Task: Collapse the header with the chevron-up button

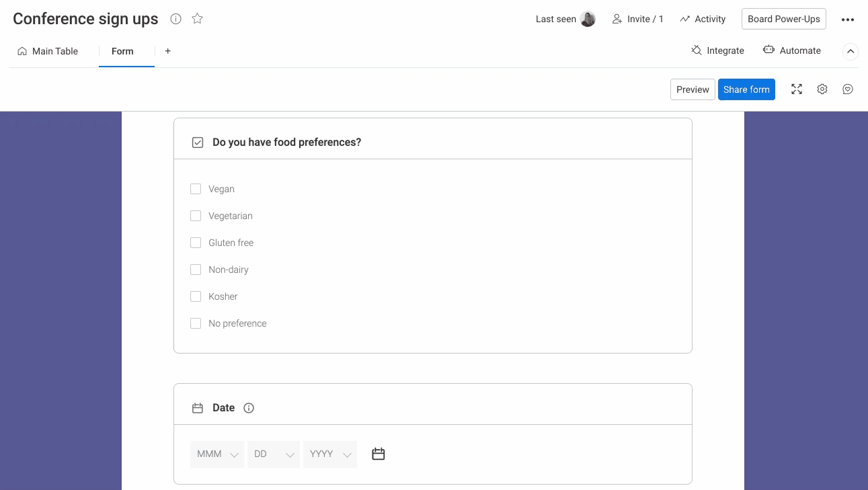Action: pyautogui.click(x=851, y=51)
